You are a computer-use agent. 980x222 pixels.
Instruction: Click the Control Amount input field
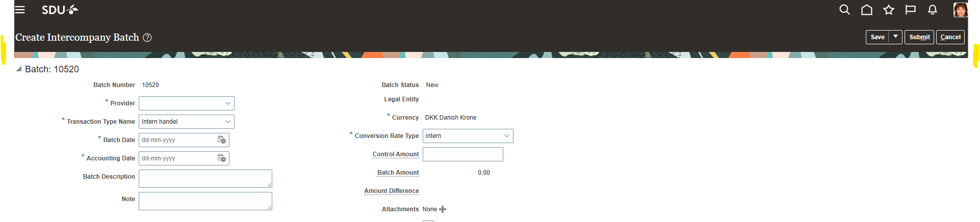click(463, 154)
